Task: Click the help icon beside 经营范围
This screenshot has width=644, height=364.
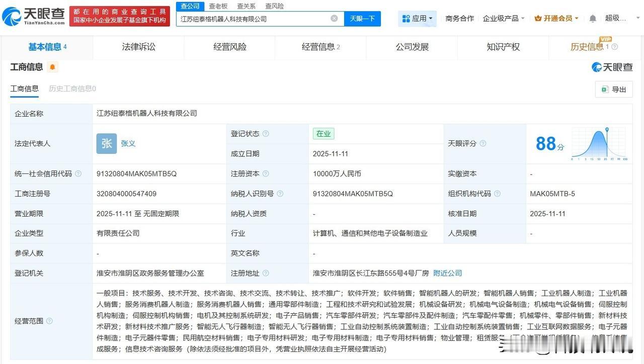Action: 49,321
